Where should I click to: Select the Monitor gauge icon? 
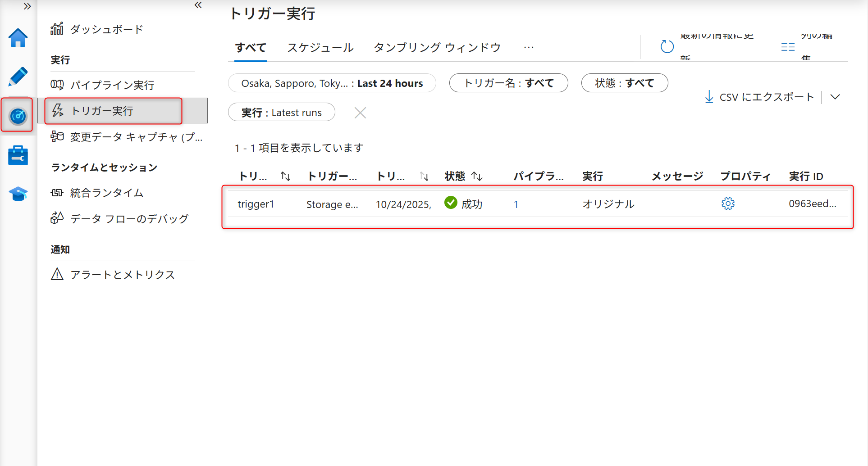[x=17, y=116]
